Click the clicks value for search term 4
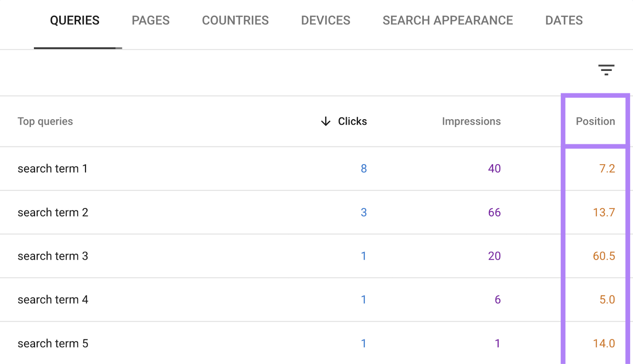Viewport: 633px width, 364px height. 364,300
